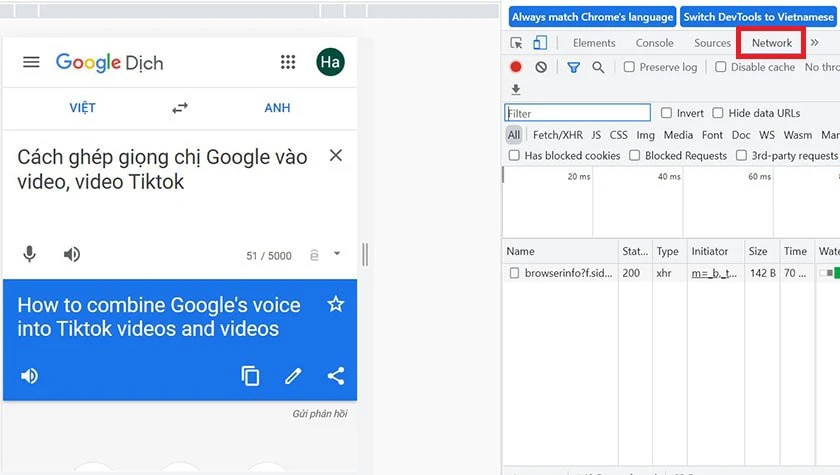Filter requests by Wasm

798,135
